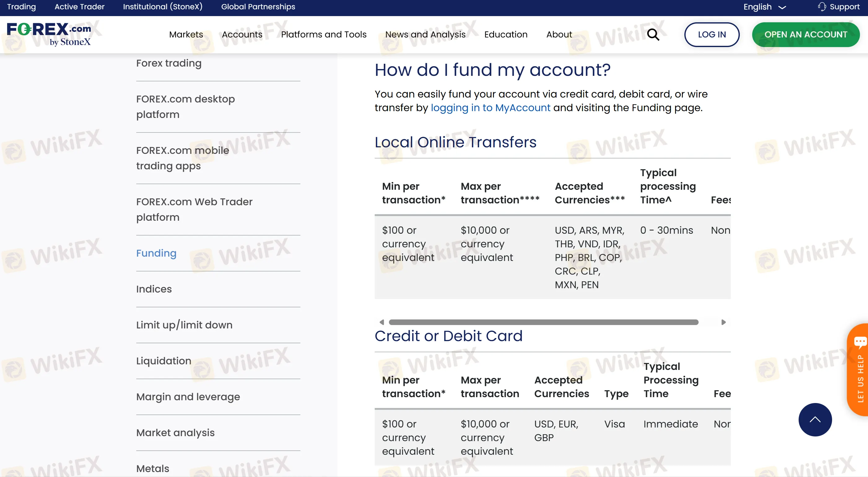The height and width of the screenshot is (477, 868).
Task: Open the Markets navigation menu
Action: (186, 34)
